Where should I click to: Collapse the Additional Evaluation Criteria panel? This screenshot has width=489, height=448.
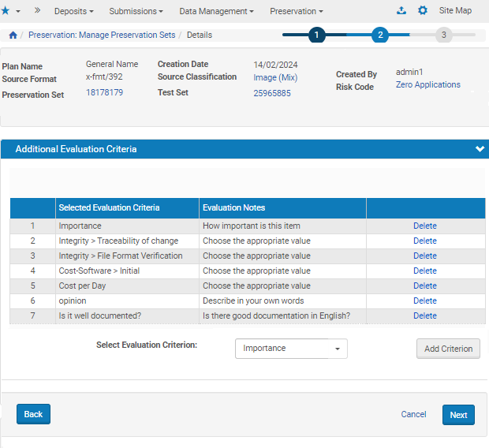tap(479, 149)
